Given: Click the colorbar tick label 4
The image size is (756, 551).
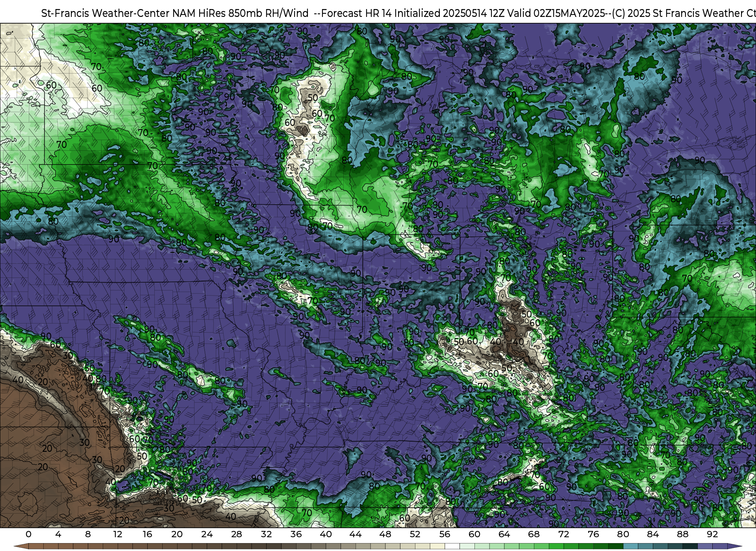Looking at the screenshot, I should tap(58, 534).
